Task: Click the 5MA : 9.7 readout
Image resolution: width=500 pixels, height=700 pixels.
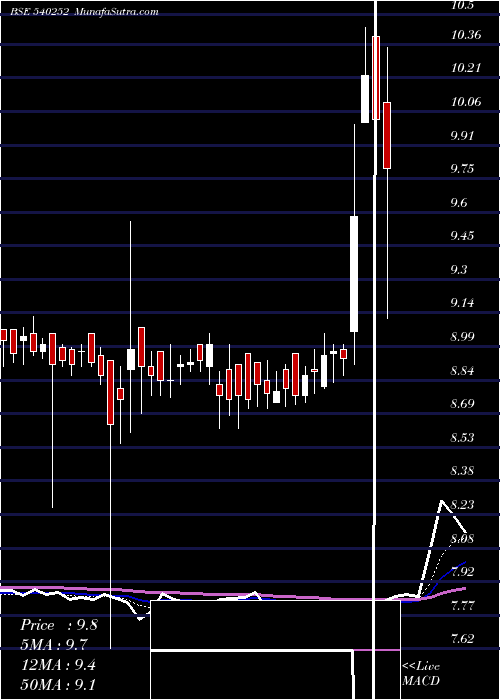Action: [x=54, y=645]
